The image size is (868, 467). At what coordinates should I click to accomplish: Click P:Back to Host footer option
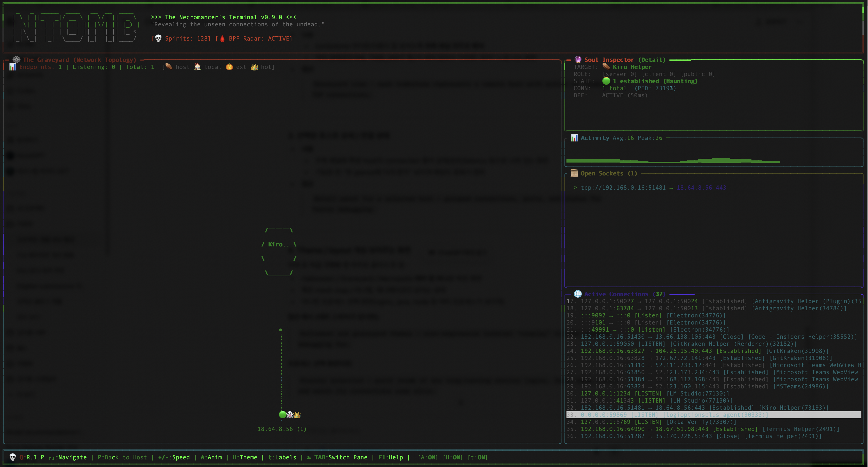point(122,457)
